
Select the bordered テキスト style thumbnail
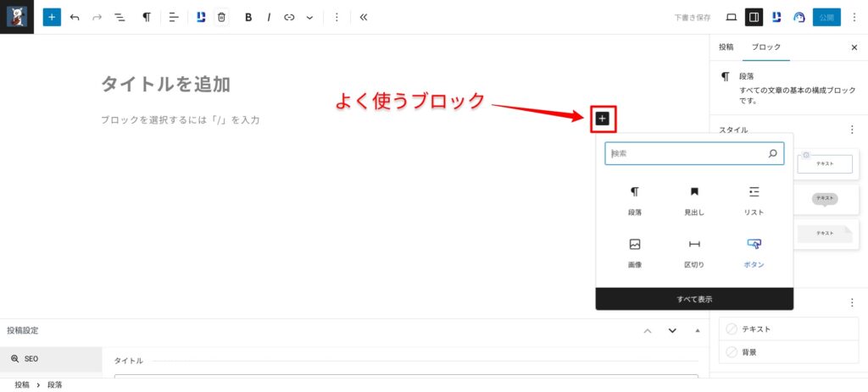point(825,163)
